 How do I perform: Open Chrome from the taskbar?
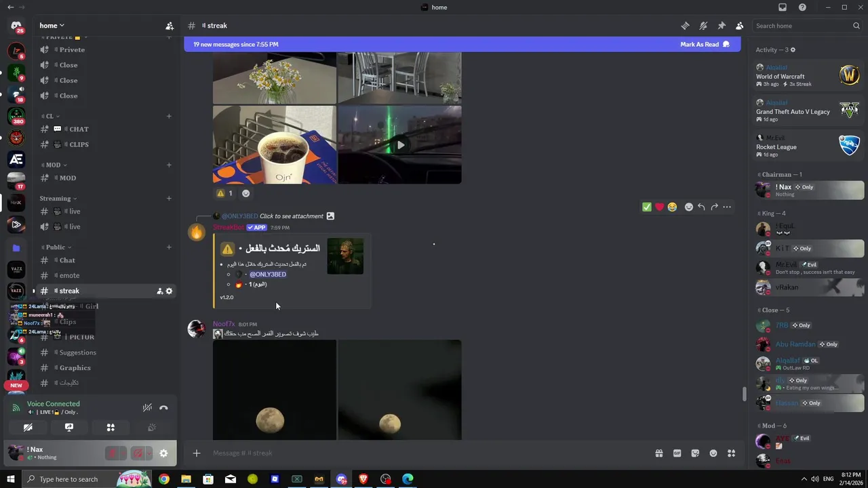[163, 479]
